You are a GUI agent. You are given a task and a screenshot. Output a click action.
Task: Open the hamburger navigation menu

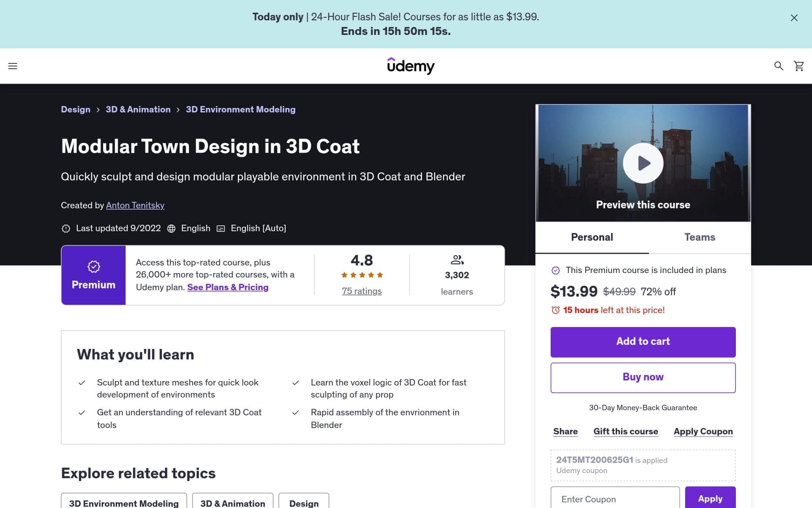[x=13, y=66]
